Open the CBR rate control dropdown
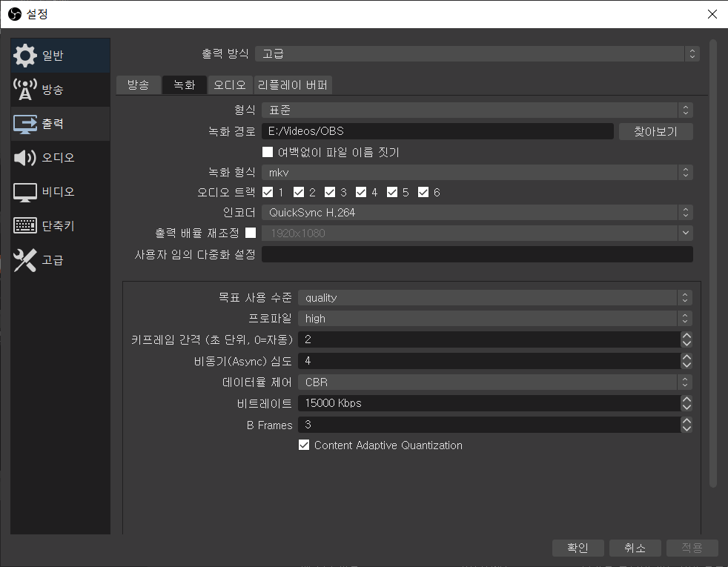The image size is (728, 567). [x=494, y=382]
